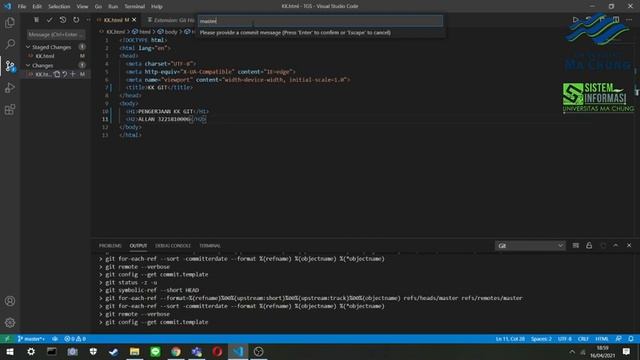Click HTML language mode in status bar
The image size is (640, 360).
(602, 339)
